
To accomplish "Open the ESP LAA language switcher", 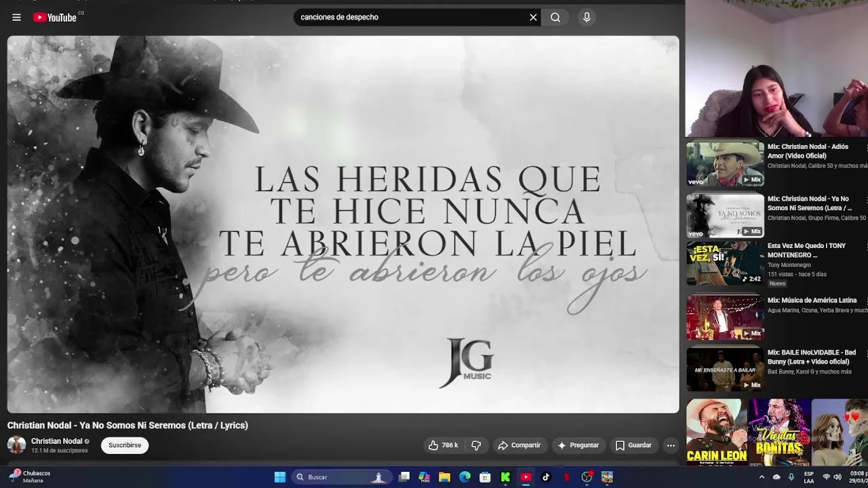I will (809, 477).
